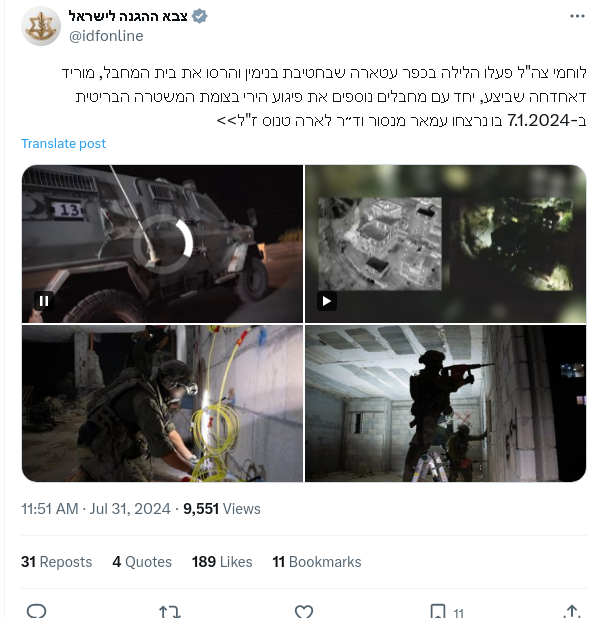Click Translate post link
This screenshot has height=618, width=601.
click(x=63, y=143)
